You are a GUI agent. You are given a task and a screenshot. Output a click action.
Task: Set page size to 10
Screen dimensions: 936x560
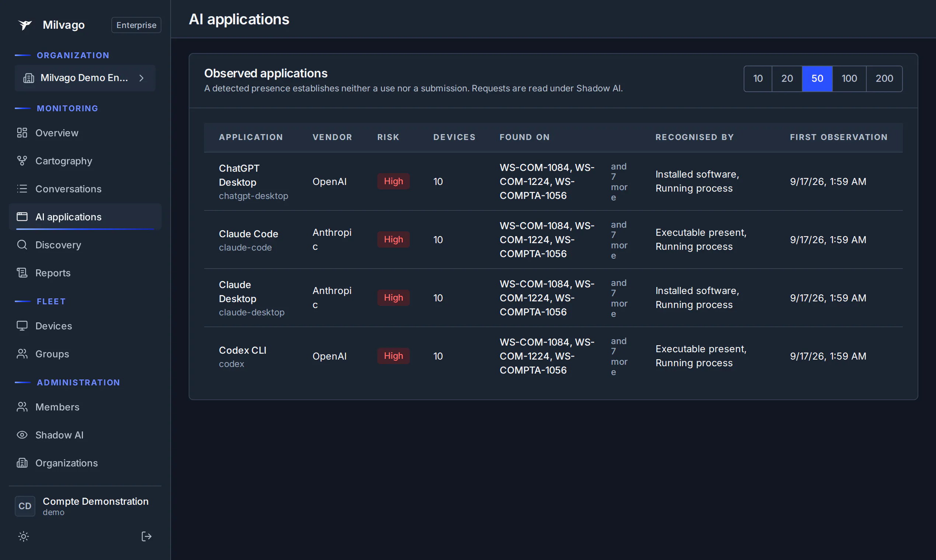pos(758,78)
